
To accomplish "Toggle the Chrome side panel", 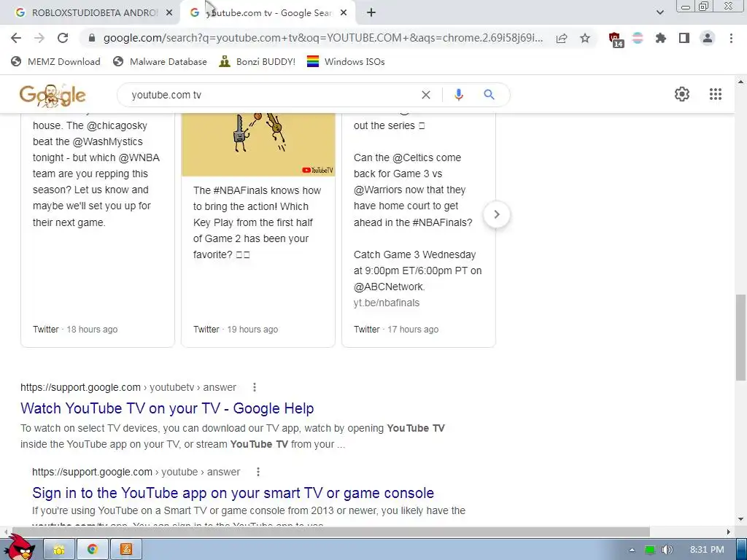I will point(684,38).
